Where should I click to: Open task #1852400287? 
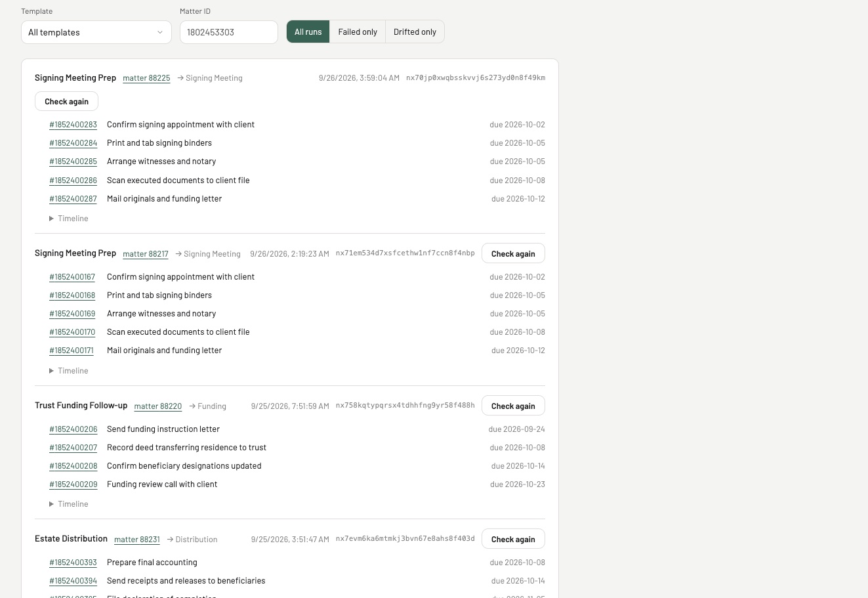(73, 199)
